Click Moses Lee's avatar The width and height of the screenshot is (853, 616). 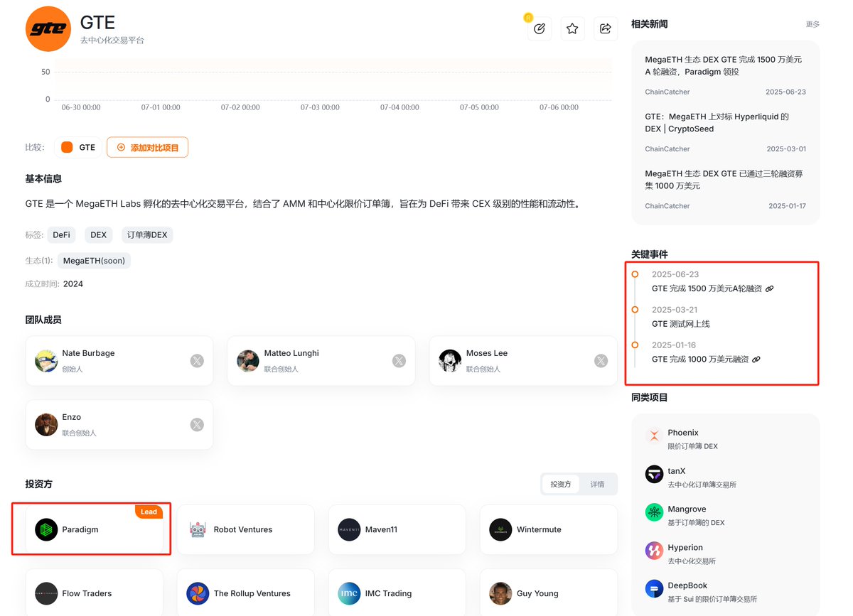pyautogui.click(x=450, y=361)
